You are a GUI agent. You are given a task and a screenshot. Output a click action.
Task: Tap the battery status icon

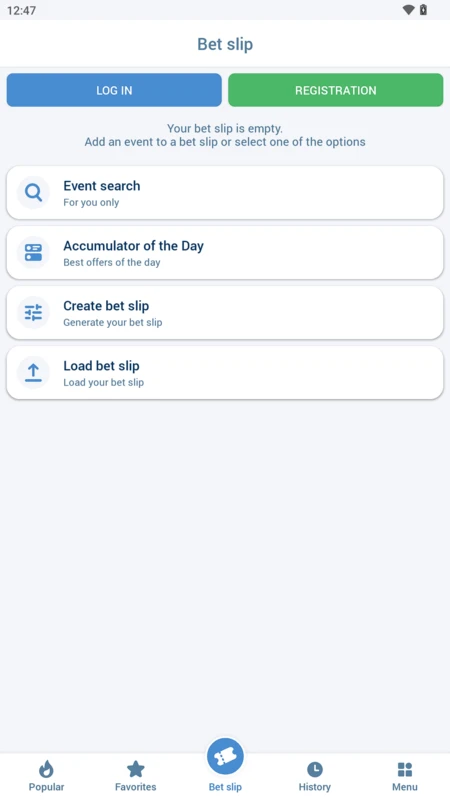tap(423, 10)
